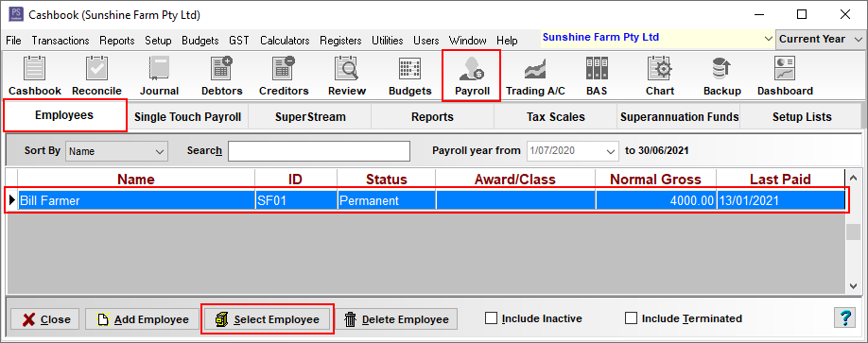Click the row selector arrow for Bill Farmer
Image resolution: width=868 pixels, height=343 pixels.
tap(11, 200)
